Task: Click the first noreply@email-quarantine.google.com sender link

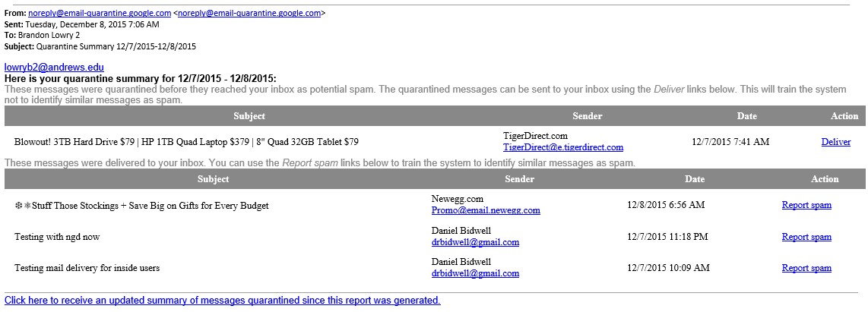Action: (x=100, y=13)
